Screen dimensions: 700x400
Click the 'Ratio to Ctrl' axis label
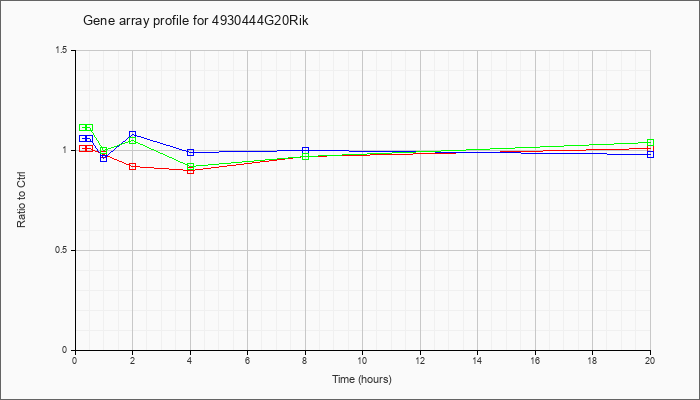(x=21, y=200)
